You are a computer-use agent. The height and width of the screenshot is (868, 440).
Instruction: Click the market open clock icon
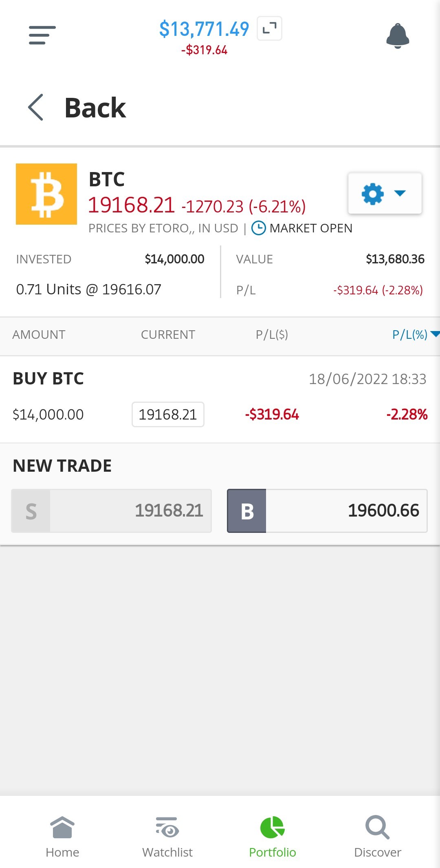(259, 228)
